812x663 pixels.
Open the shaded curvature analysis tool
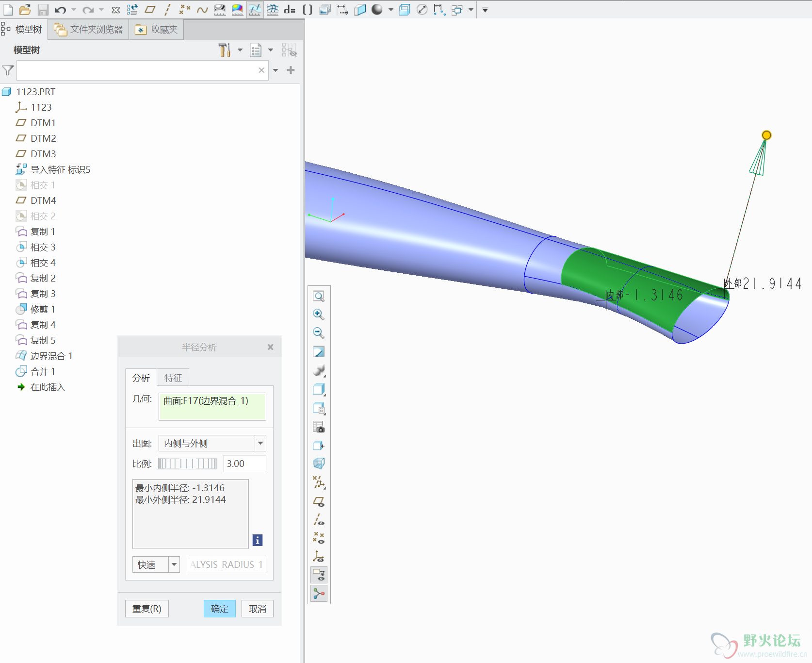(237, 9)
